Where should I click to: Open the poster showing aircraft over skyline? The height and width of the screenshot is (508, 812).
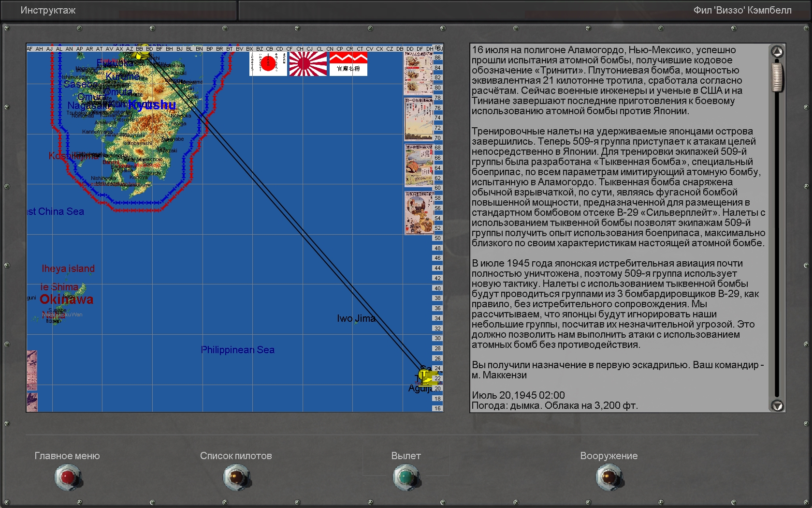click(x=419, y=120)
